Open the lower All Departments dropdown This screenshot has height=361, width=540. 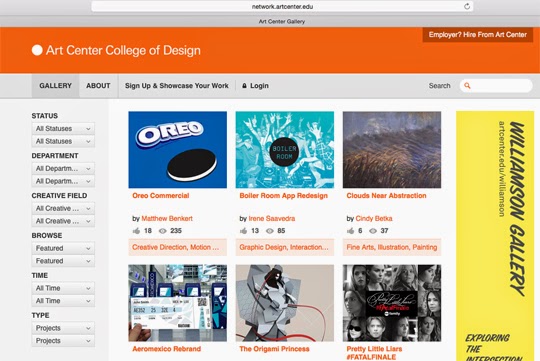tap(63, 181)
